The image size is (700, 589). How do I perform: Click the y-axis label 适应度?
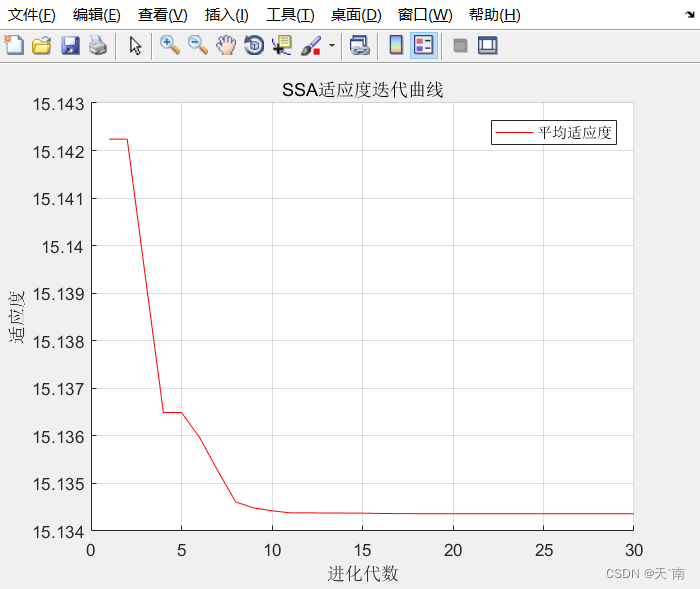[16, 317]
